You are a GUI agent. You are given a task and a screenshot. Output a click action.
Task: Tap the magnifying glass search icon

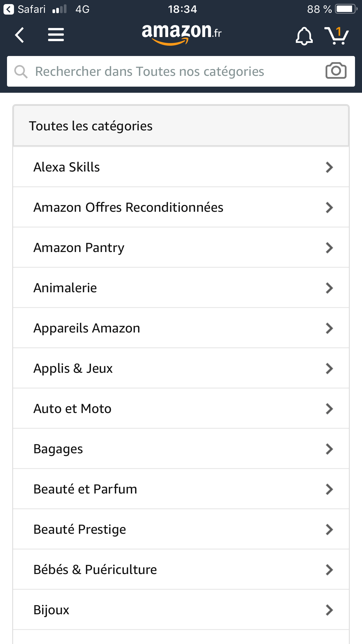point(21,71)
